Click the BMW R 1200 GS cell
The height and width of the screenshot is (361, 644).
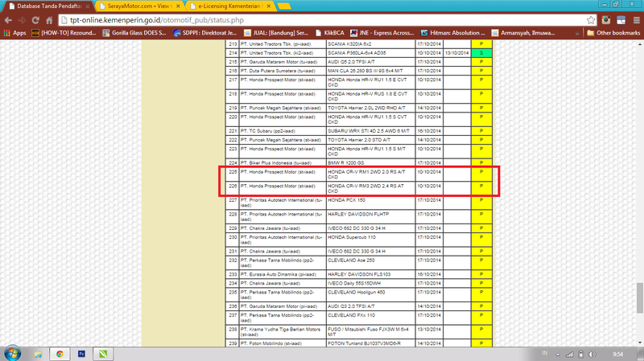[370, 163]
